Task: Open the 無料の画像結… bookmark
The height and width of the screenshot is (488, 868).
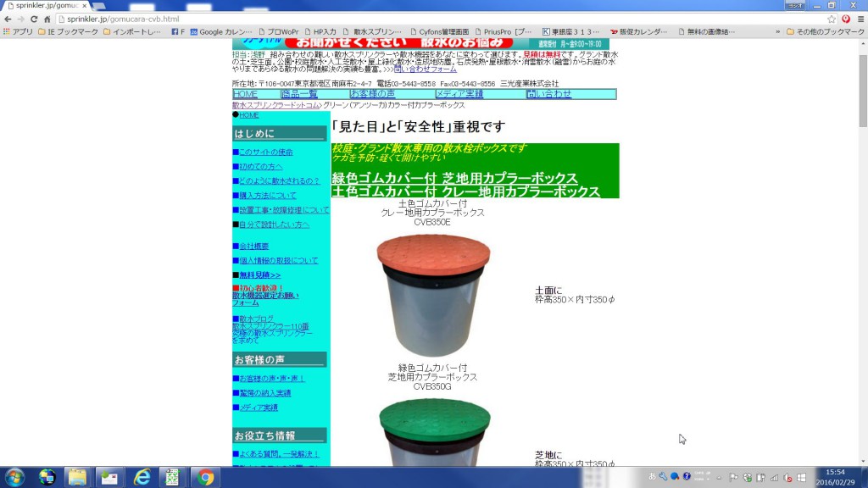Action: coord(707,31)
